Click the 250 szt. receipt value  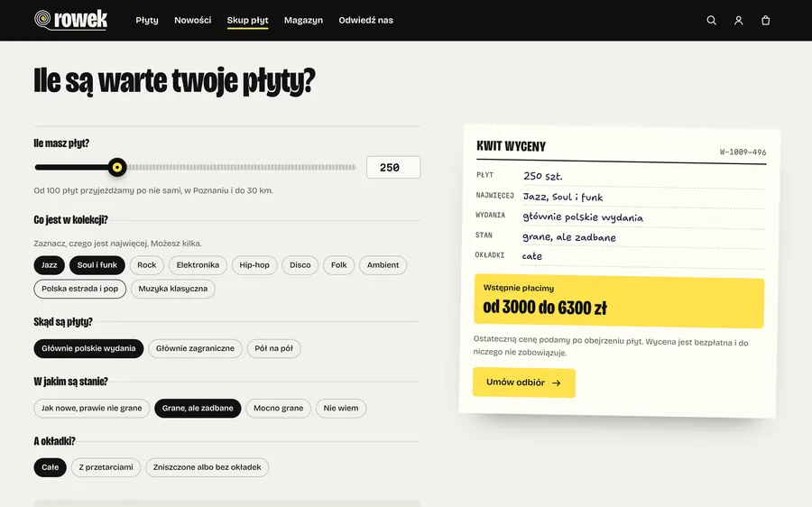pyautogui.click(x=543, y=176)
